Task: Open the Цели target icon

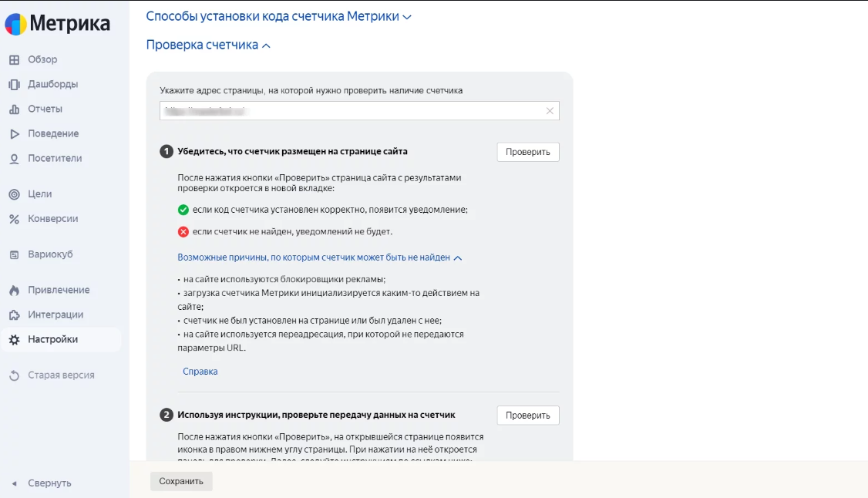Action: (x=14, y=194)
